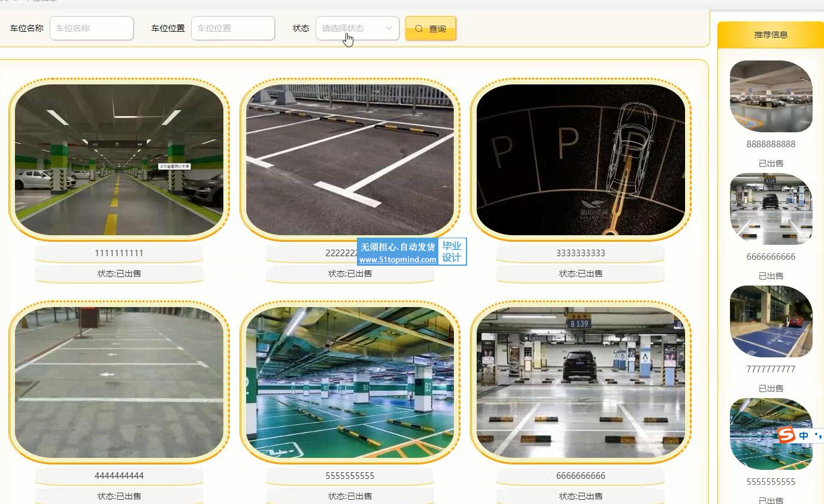Open the 5555555555 image in the main grid
Viewport: 824px width, 504px height.
[x=350, y=382]
